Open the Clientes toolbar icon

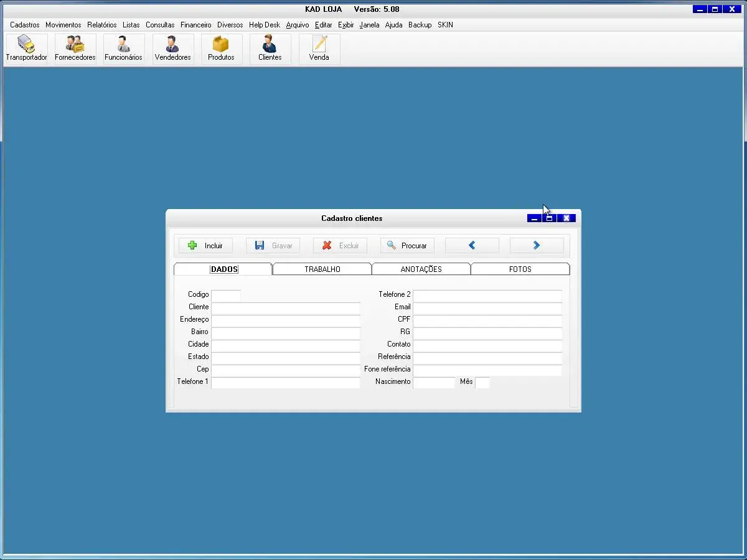pos(270,49)
